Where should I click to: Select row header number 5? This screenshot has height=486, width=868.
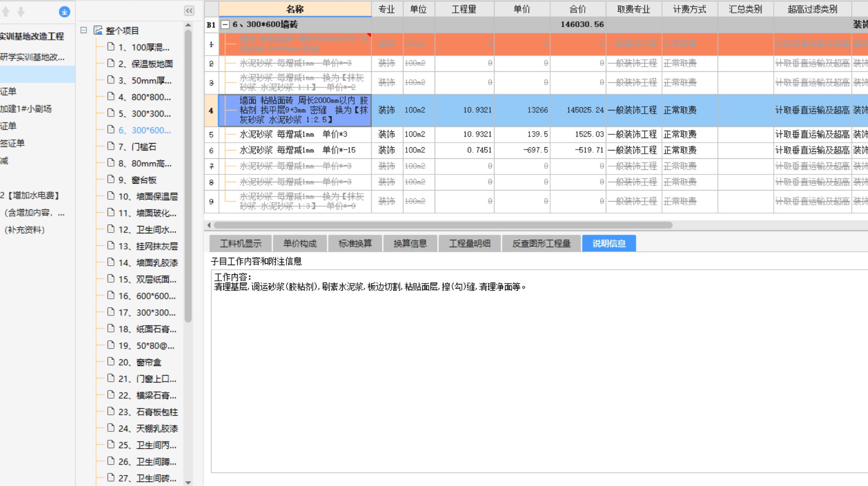(x=212, y=134)
